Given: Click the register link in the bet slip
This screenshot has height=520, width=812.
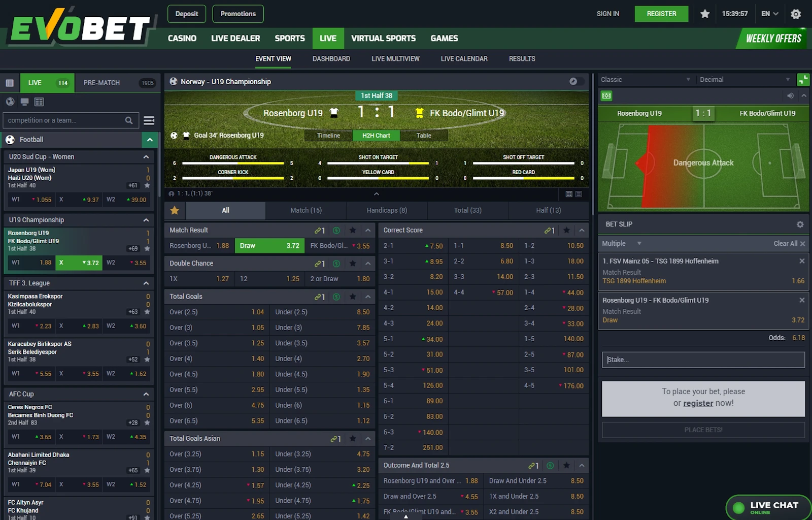Looking at the screenshot, I should [698, 403].
